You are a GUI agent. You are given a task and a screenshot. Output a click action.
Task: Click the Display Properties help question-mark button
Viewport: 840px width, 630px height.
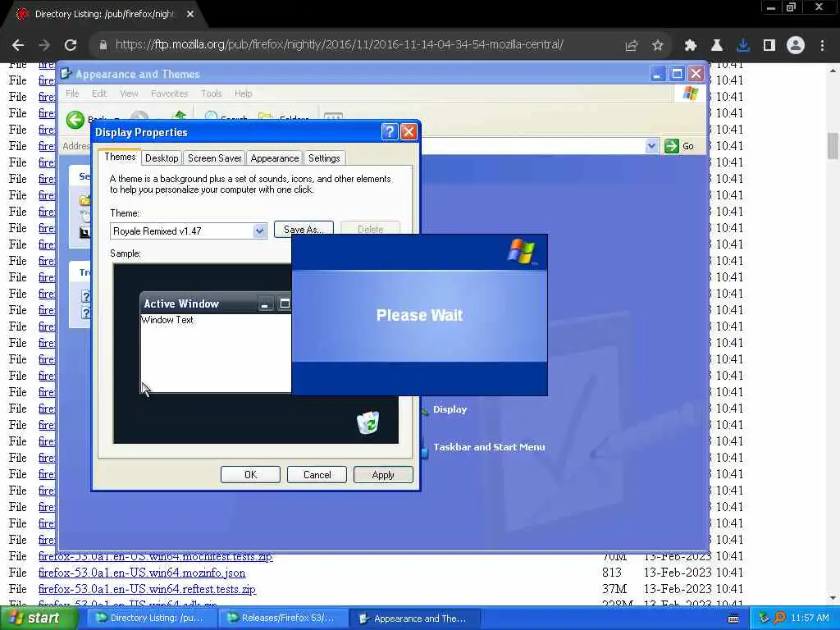point(390,132)
